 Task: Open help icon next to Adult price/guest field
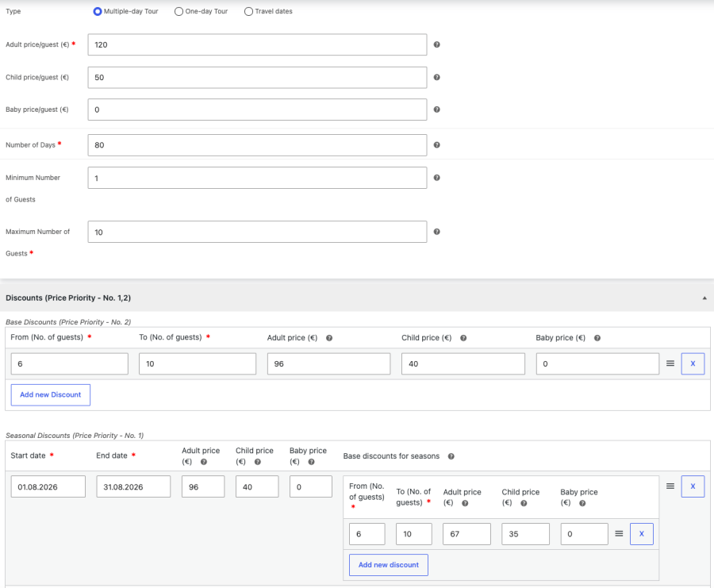click(436, 44)
